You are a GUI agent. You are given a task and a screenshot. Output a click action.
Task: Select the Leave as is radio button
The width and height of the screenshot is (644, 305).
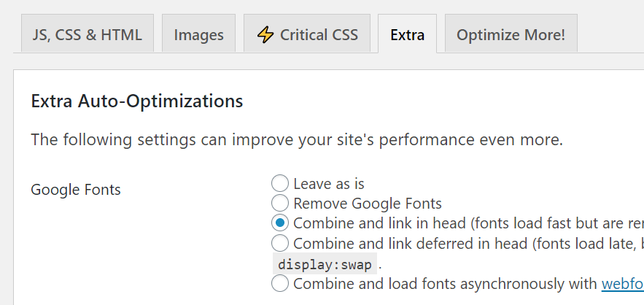pyautogui.click(x=279, y=183)
